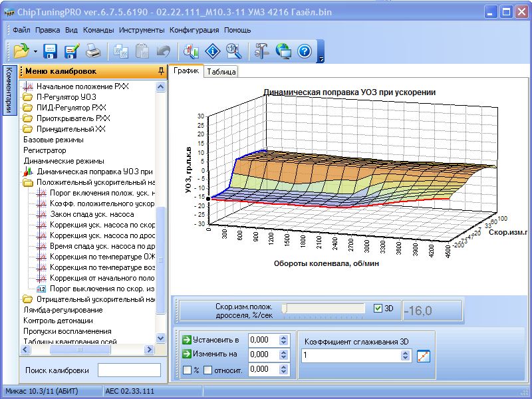Enable the % checkbox
532x399 pixels.
pos(187,370)
